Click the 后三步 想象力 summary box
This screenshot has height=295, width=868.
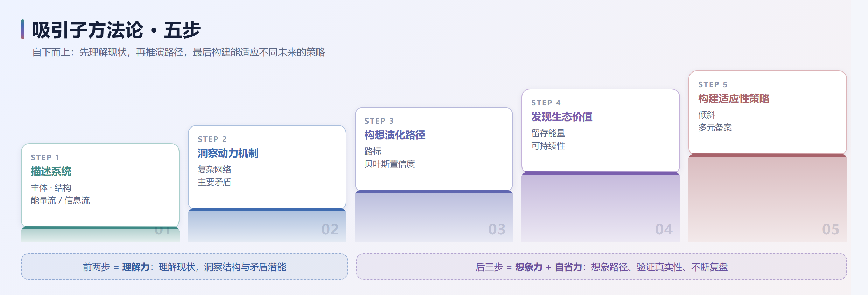(x=601, y=267)
